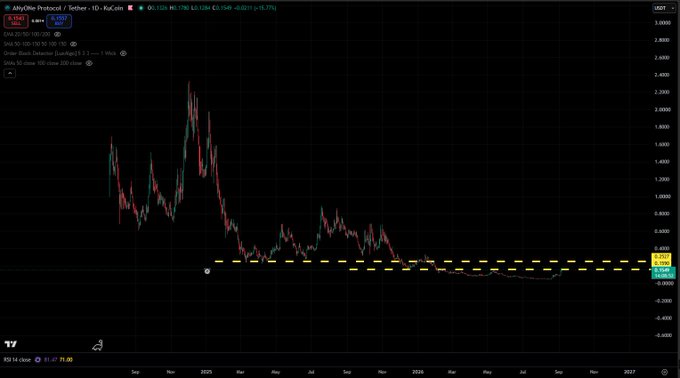Toggle the Order Block Detector eye icon

pyautogui.click(x=123, y=53)
